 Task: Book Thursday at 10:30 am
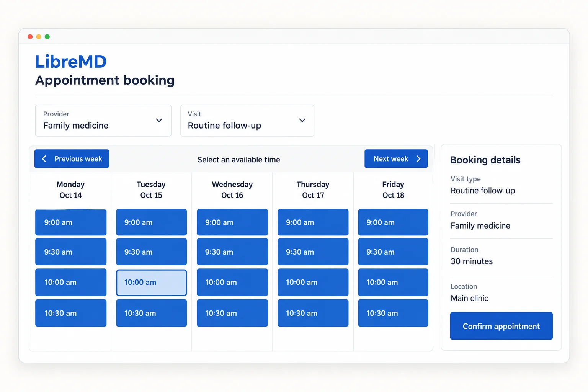[x=313, y=313]
